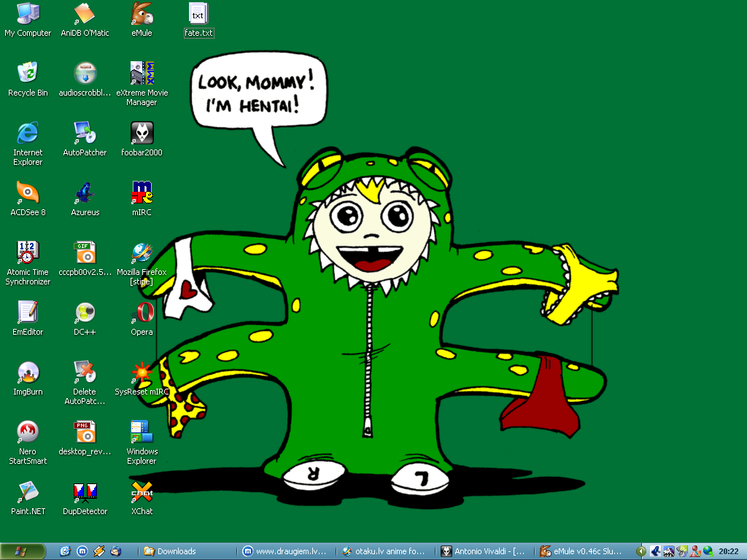Select the Paint.NET desktop icon
Screen dimensions: 747x560
[28, 498]
